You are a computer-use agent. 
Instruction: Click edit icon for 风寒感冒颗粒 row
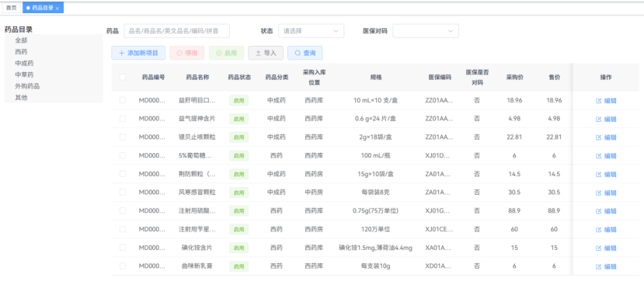coord(598,193)
